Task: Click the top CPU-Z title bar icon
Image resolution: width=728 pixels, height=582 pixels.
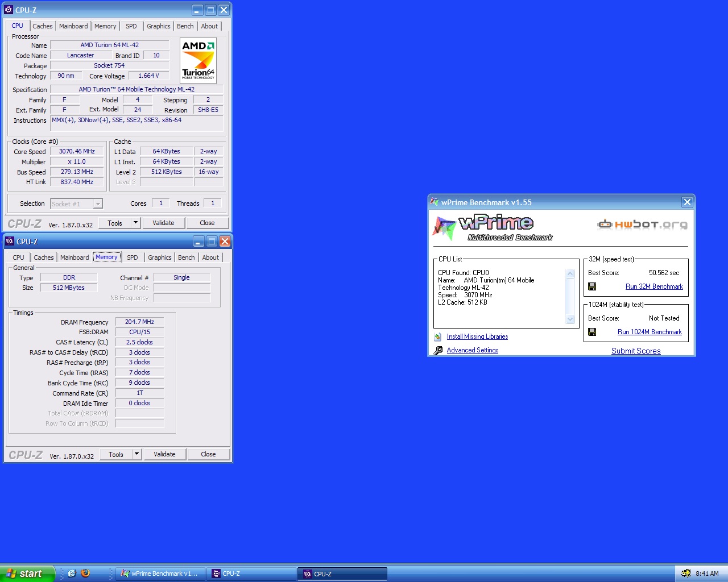Action: pos(9,10)
